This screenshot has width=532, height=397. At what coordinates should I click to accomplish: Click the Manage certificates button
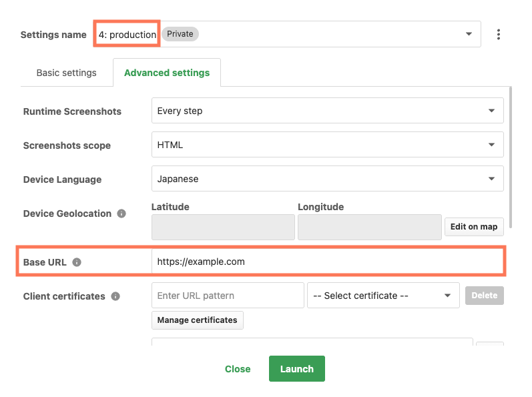pos(197,320)
